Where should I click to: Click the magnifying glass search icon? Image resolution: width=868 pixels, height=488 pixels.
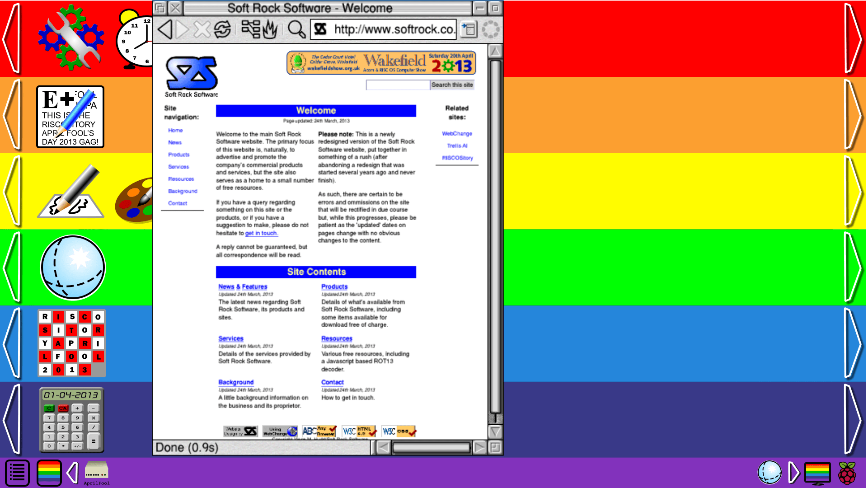click(296, 30)
